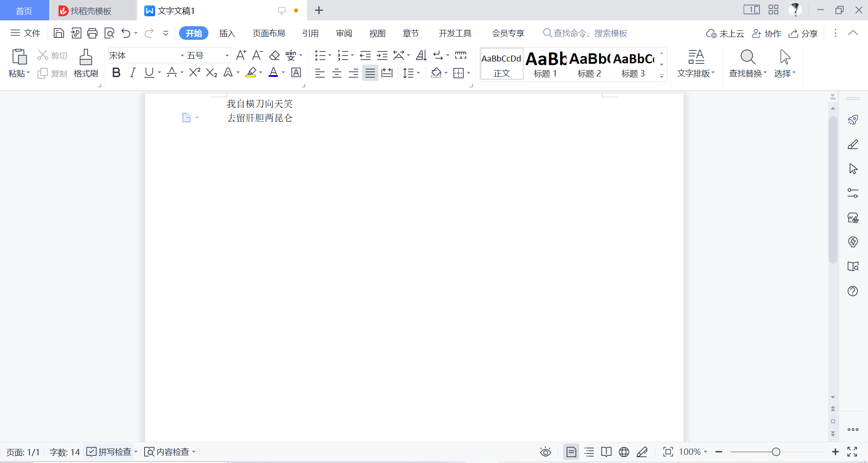Click the Save document icon
868x463 pixels.
tap(59, 33)
